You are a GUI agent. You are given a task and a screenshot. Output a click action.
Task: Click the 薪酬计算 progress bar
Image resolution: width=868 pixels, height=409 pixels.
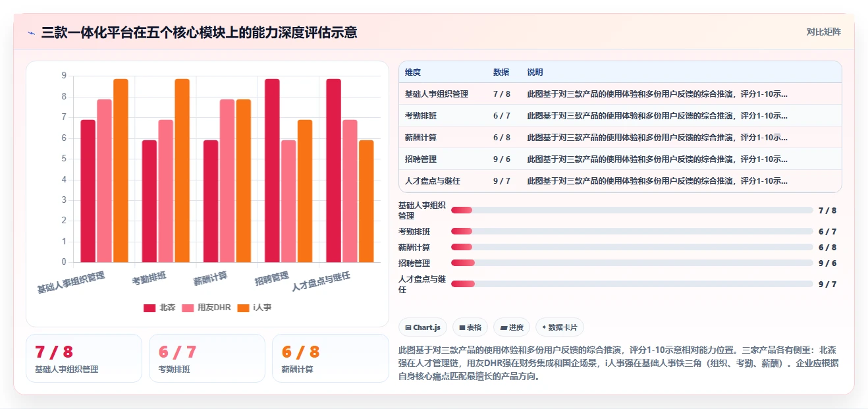click(632, 247)
